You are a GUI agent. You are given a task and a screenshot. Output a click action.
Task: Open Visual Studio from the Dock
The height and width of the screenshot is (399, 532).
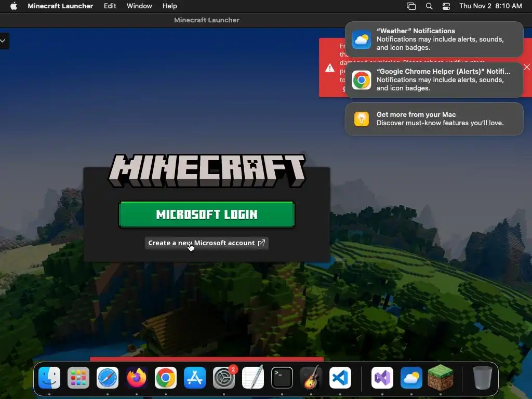click(x=382, y=378)
